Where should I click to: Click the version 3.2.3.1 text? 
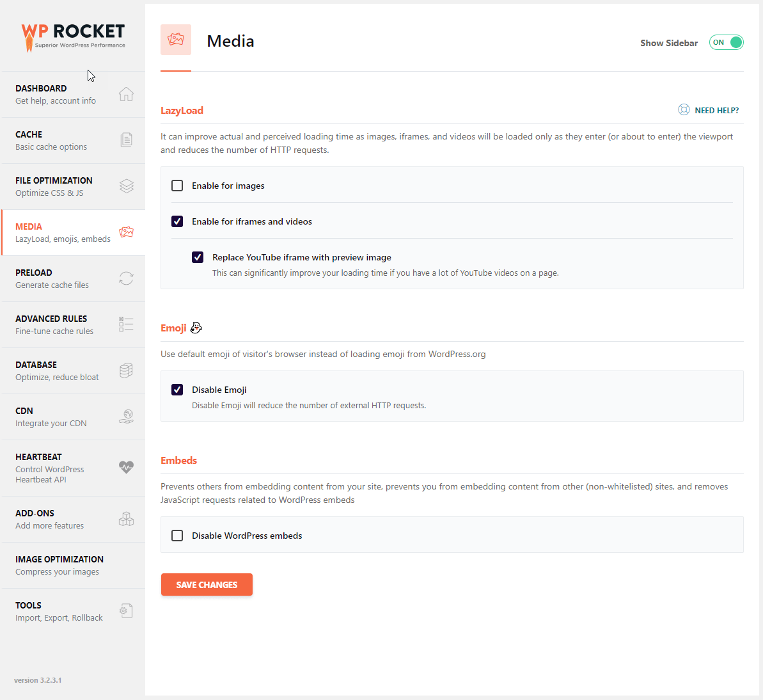pos(38,680)
